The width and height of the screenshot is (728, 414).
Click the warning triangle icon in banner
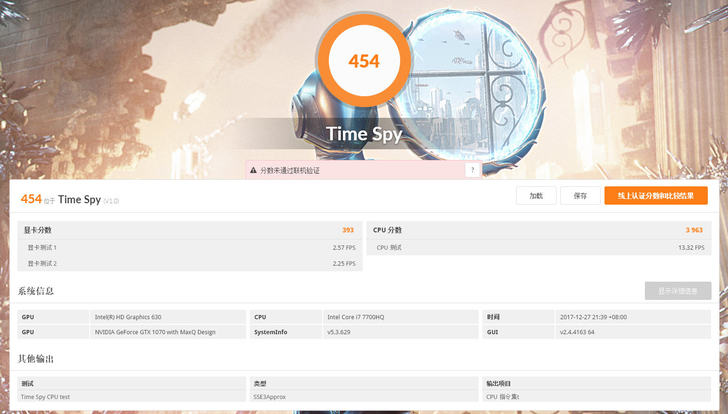(x=253, y=170)
